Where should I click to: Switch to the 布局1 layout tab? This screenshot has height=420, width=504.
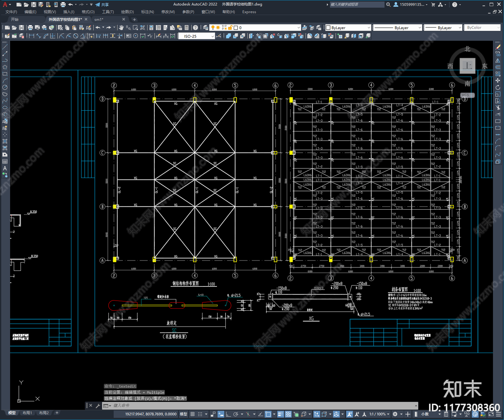27,413
